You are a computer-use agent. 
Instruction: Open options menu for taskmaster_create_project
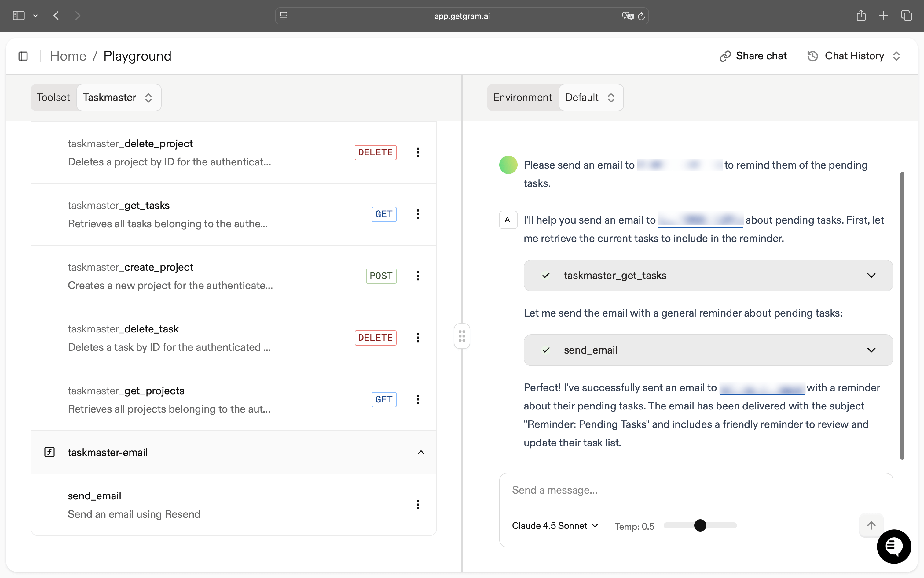click(x=418, y=276)
